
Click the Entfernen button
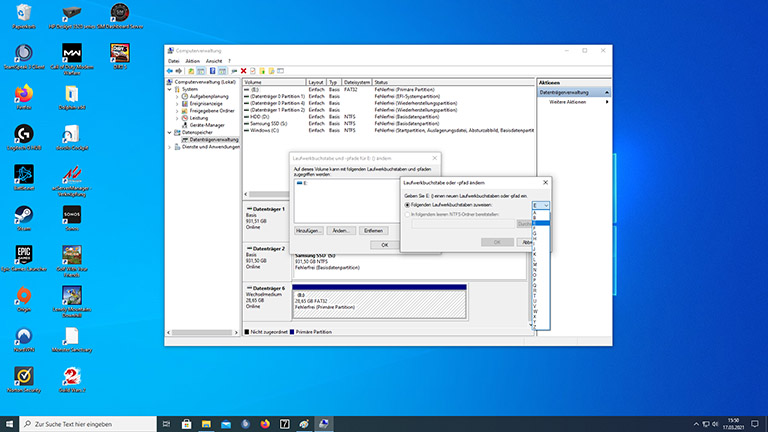click(374, 231)
